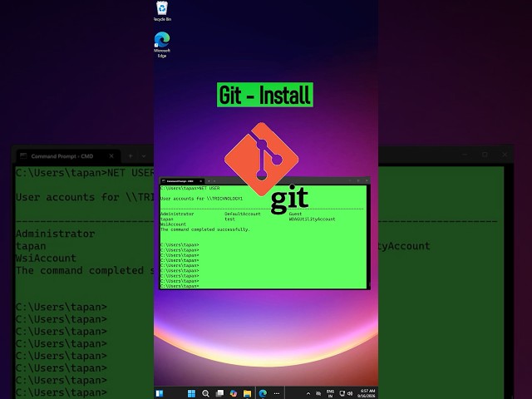532x399 pixels.
Task: Expand the hidden system tray icons chevron
Action: [x=308, y=393]
